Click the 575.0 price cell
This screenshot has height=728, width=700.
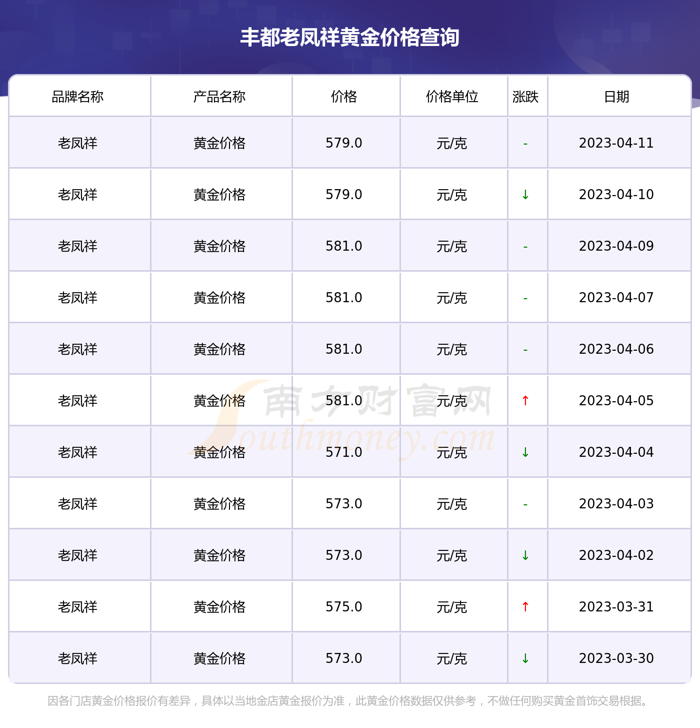(344, 607)
